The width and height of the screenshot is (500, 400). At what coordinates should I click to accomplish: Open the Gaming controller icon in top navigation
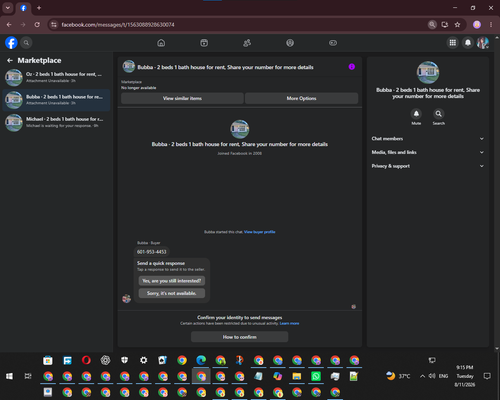click(x=333, y=43)
